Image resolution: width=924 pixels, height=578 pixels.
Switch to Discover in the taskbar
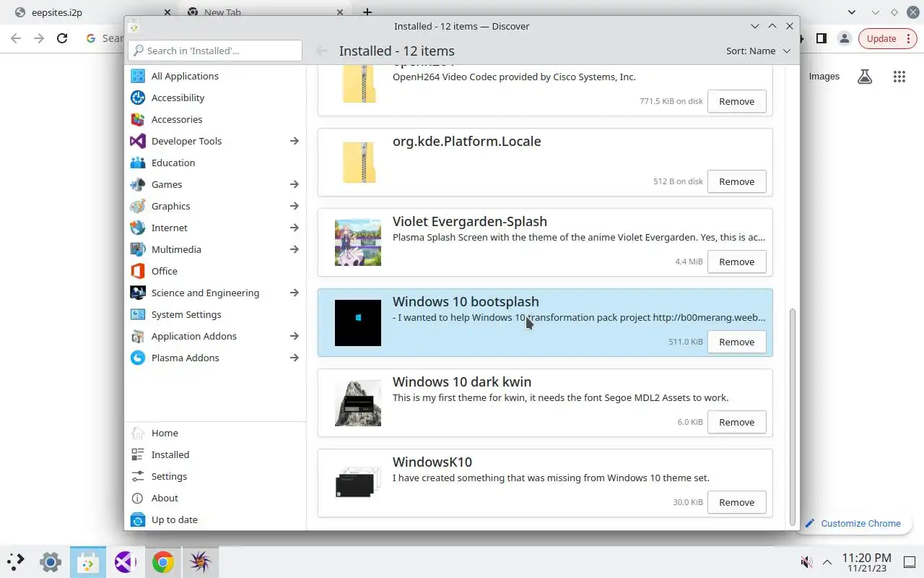[x=88, y=561]
